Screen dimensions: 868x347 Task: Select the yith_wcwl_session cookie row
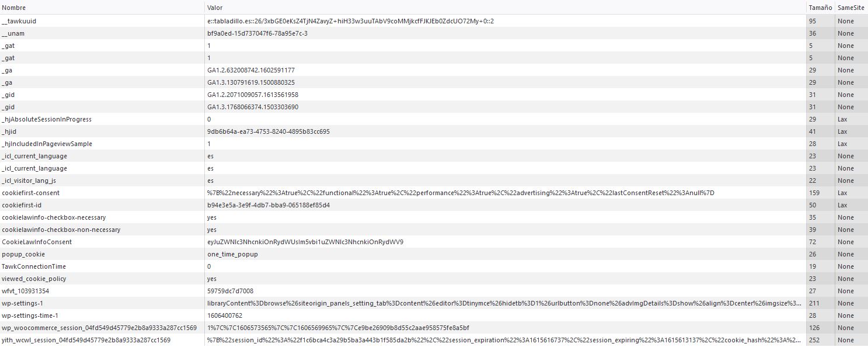click(434, 340)
